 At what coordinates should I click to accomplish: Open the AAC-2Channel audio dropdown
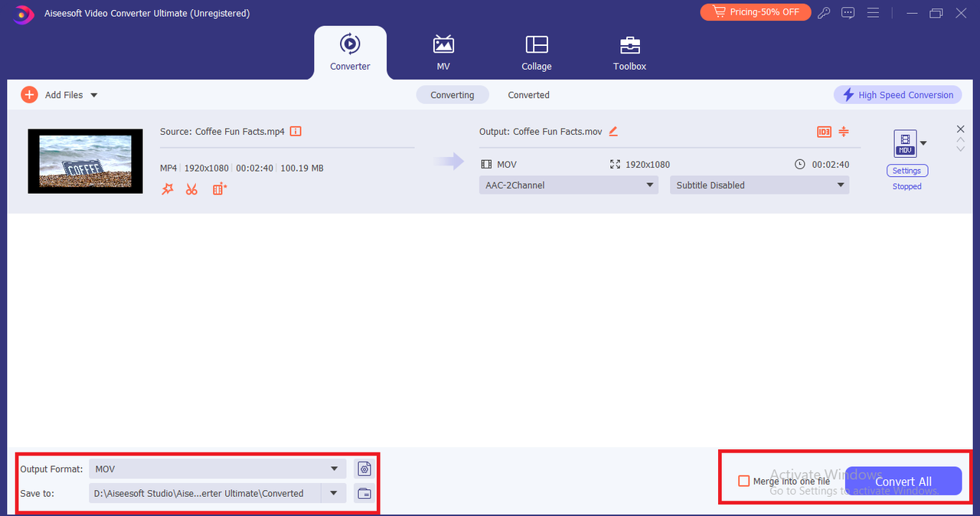click(568, 185)
